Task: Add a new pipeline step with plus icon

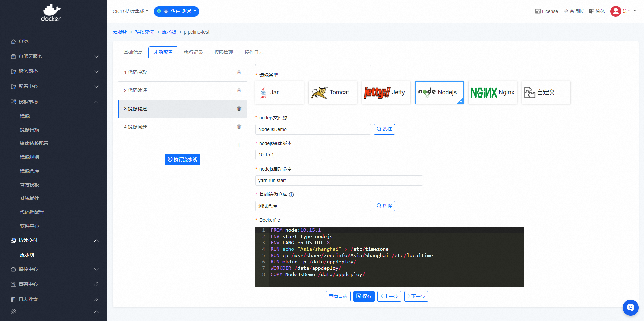Action: [239, 145]
